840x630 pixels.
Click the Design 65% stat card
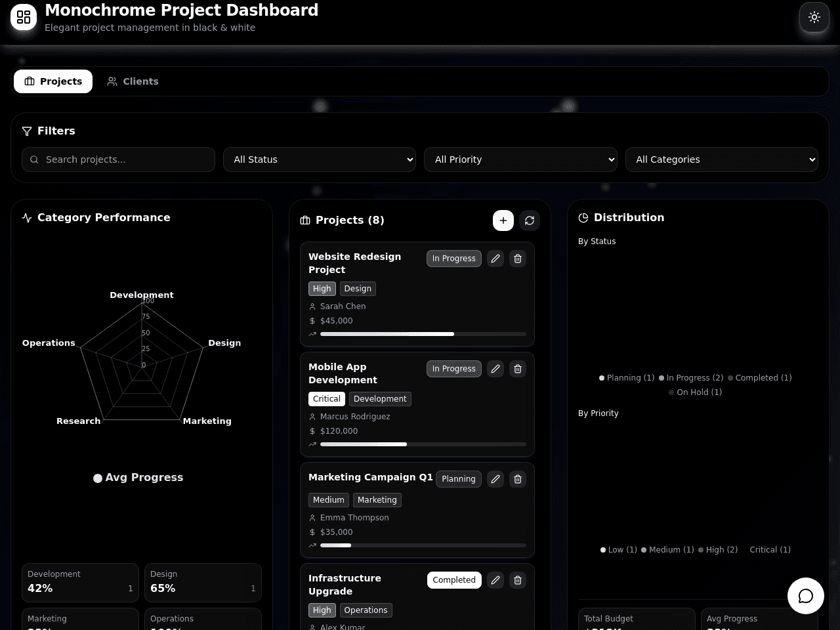[203, 583]
